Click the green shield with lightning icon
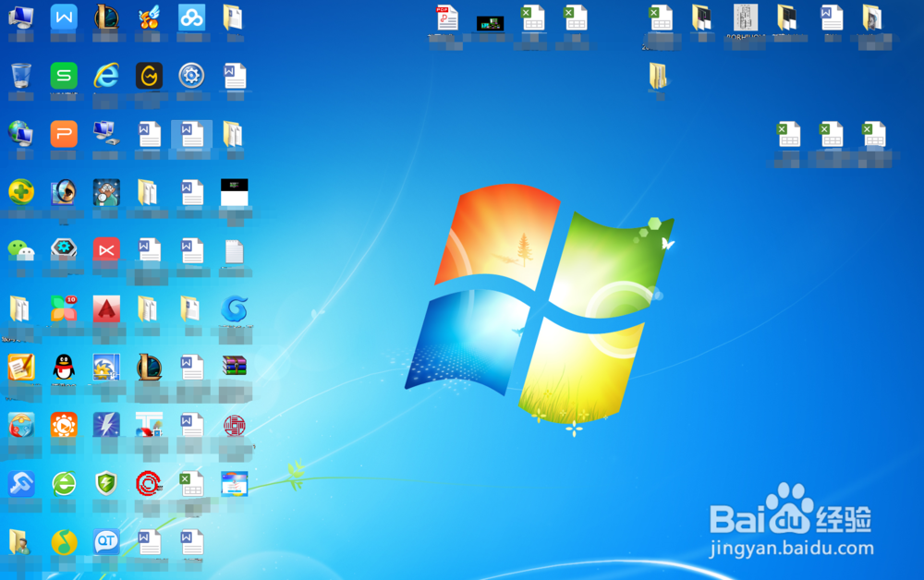Image resolution: width=924 pixels, height=580 pixels. 106,484
